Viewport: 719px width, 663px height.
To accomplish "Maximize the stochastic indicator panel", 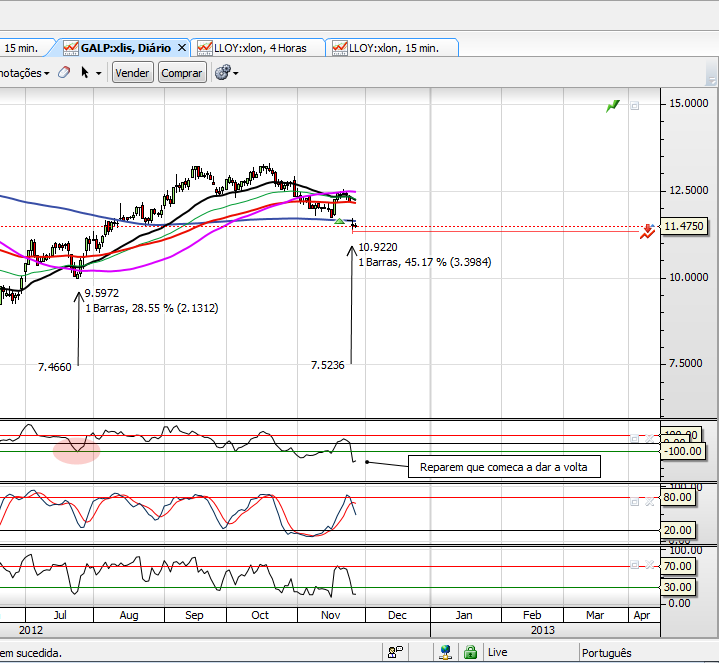I will click(x=634, y=502).
